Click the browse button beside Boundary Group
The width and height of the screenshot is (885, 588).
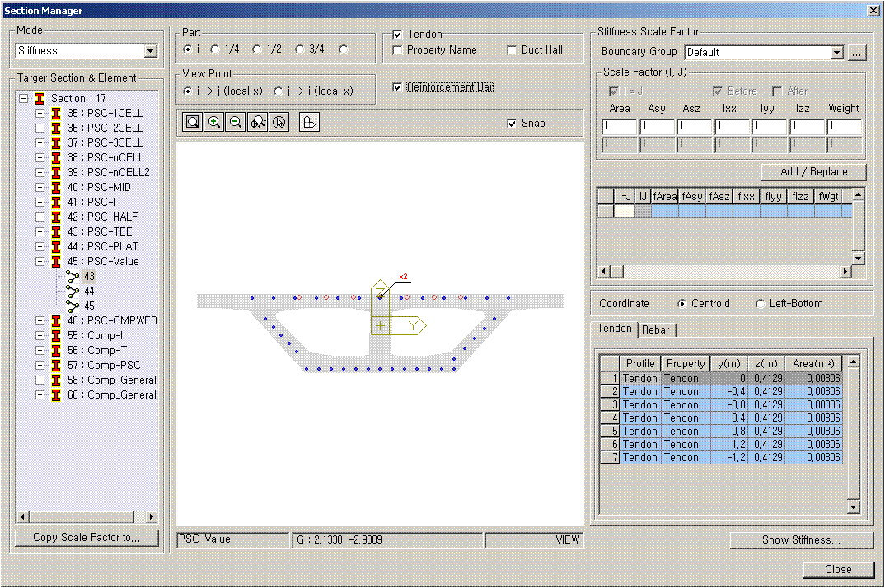(x=857, y=52)
